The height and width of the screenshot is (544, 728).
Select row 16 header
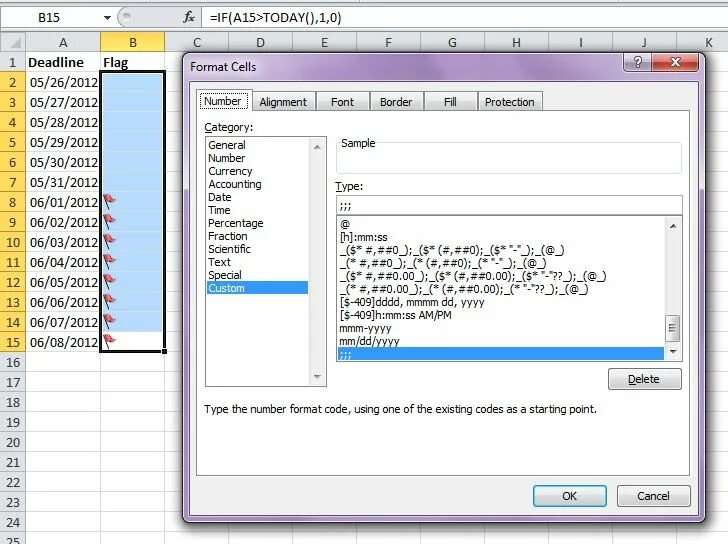tap(13, 362)
